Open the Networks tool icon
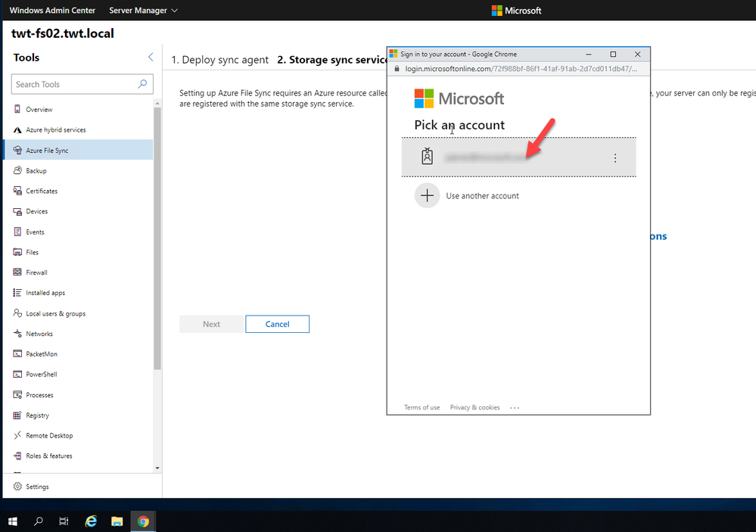The height and width of the screenshot is (532, 756). [17, 333]
